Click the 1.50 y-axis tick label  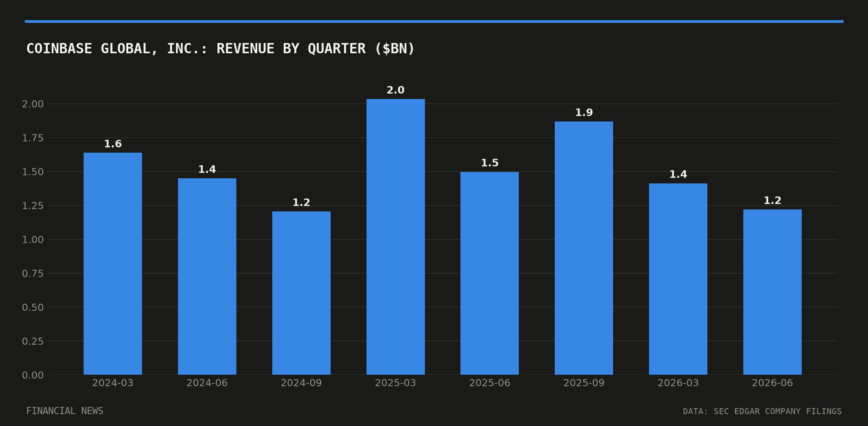pyautogui.click(x=33, y=172)
